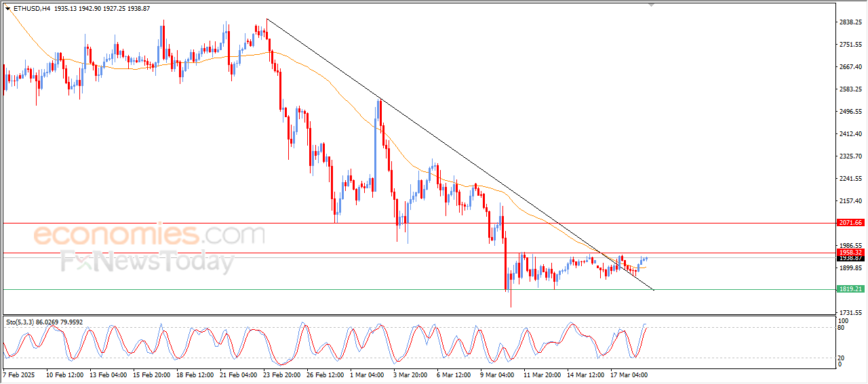
Task: Click the 2751.55 price axis label
Action: [x=850, y=45]
